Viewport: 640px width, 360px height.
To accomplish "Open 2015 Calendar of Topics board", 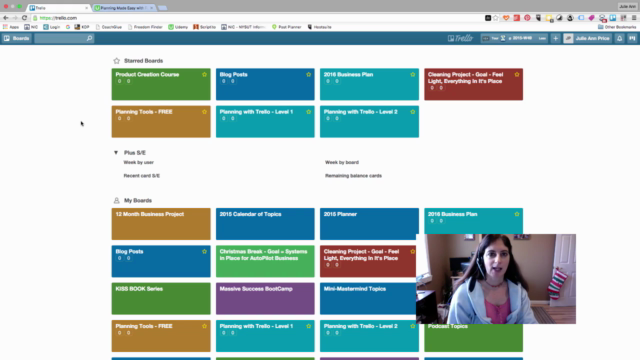I will [x=265, y=224].
